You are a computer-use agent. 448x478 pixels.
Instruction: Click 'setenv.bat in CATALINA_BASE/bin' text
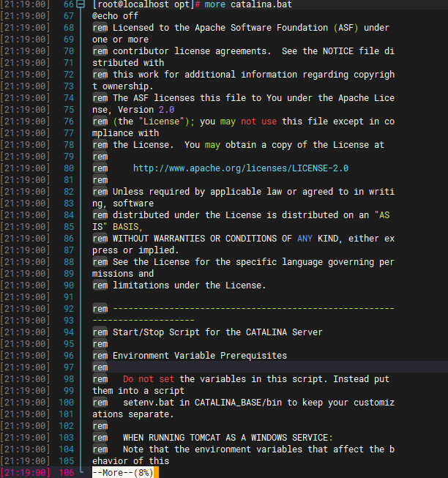(x=202, y=403)
